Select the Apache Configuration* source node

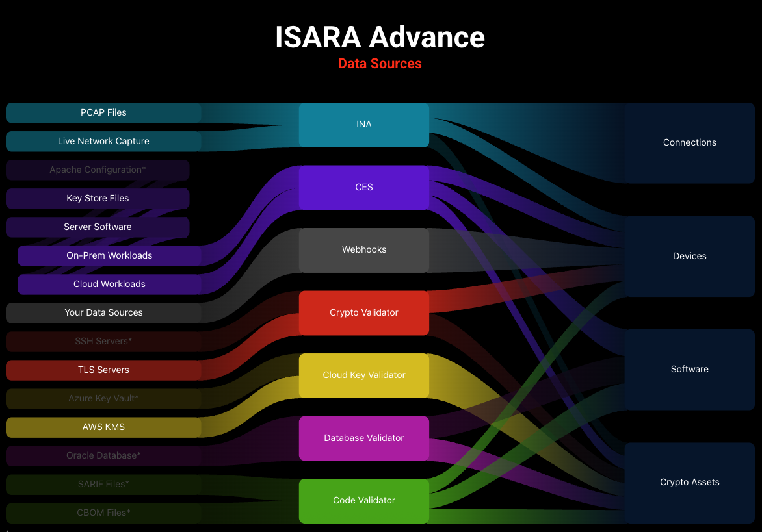pyautogui.click(x=98, y=170)
